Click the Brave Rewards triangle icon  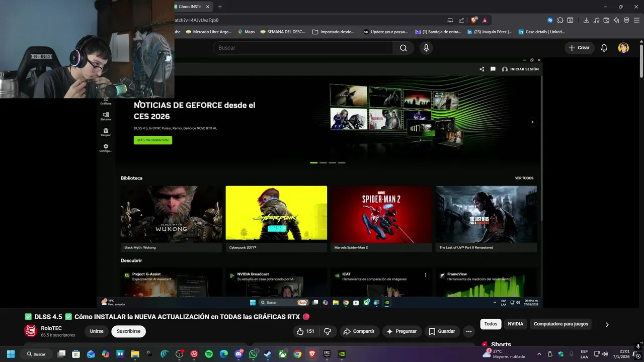pyautogui.click(x=485, y=20)
